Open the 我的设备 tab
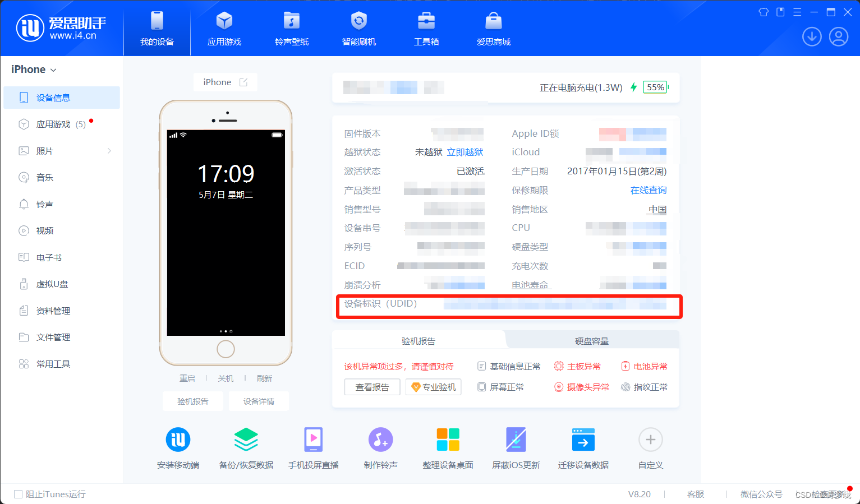 pyautogui.click(x=157, y=28)
